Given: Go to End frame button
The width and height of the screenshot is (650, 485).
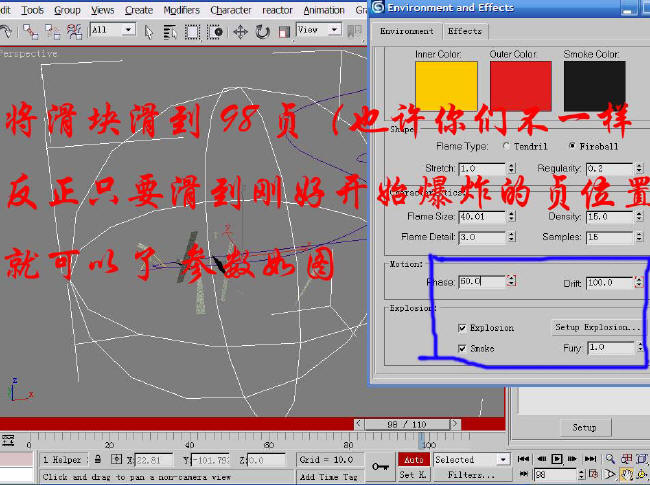Looking at the screenshot, I should (x=590, y=458).
